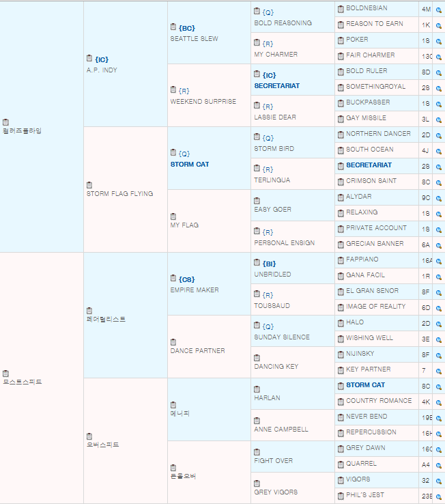The height and width of the screenshot is (504, 445).
Task: Select the GREY VIGORS name text
Action: (276, 492)
